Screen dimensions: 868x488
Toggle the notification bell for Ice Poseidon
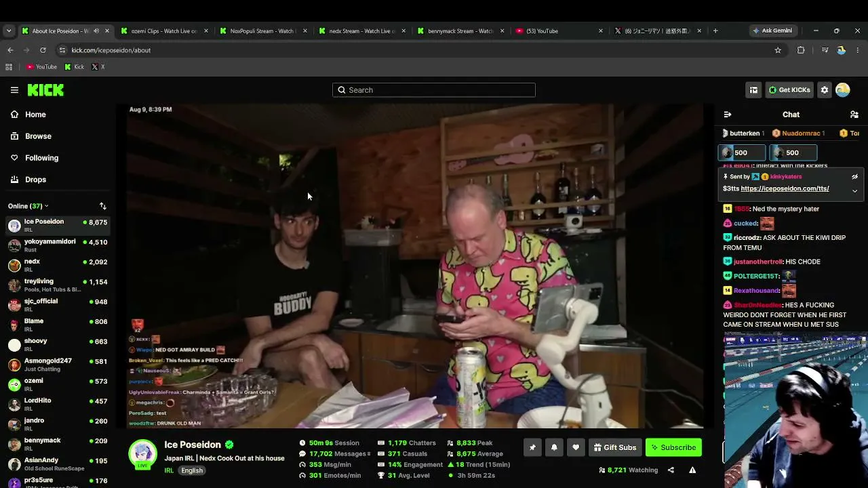tap(554, 447)
